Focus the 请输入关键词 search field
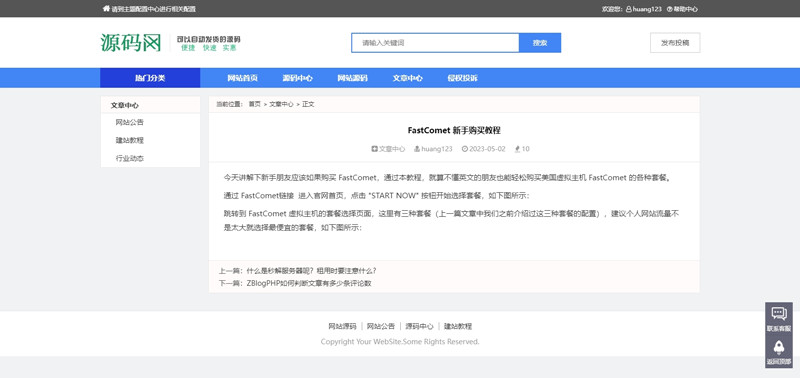Viewport: 800px width, 378px height. [x=435, y=43]
